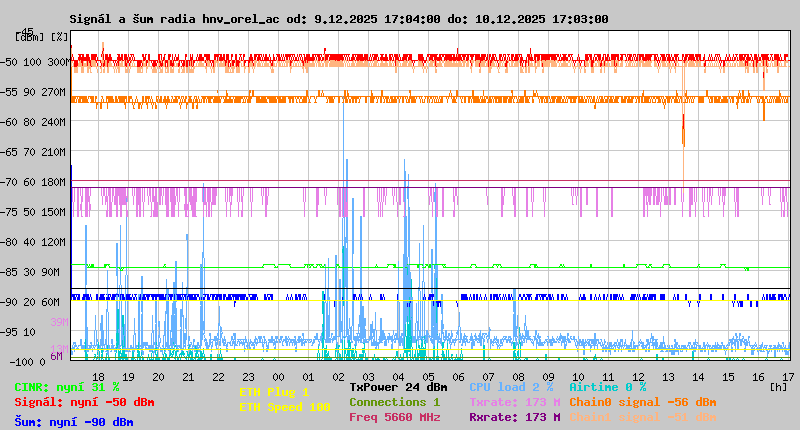Click the red "Signál: nyní -50 dBm" legend
800x430 pixels.
coord(84,402)
